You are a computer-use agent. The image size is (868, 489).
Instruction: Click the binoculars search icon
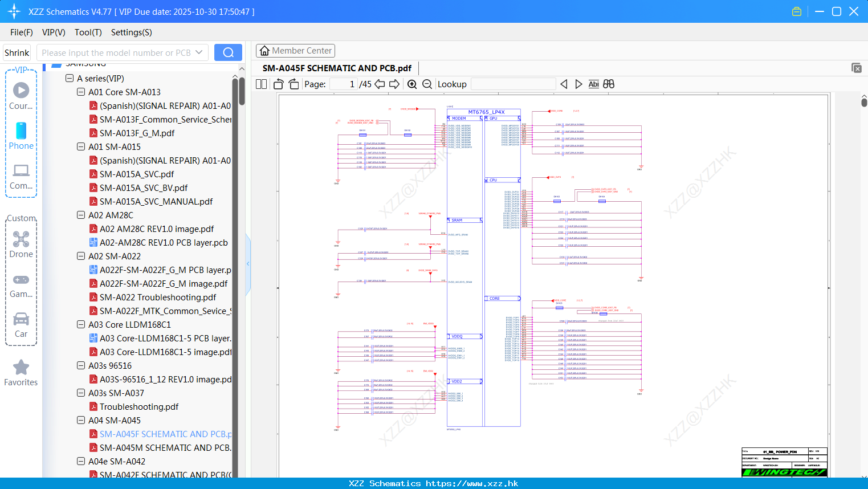coord(609,84)
